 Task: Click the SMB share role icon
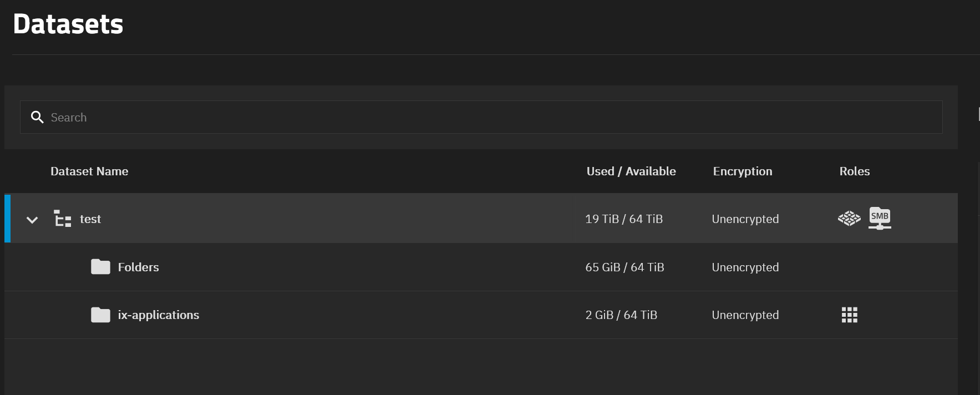pos(880,218)
